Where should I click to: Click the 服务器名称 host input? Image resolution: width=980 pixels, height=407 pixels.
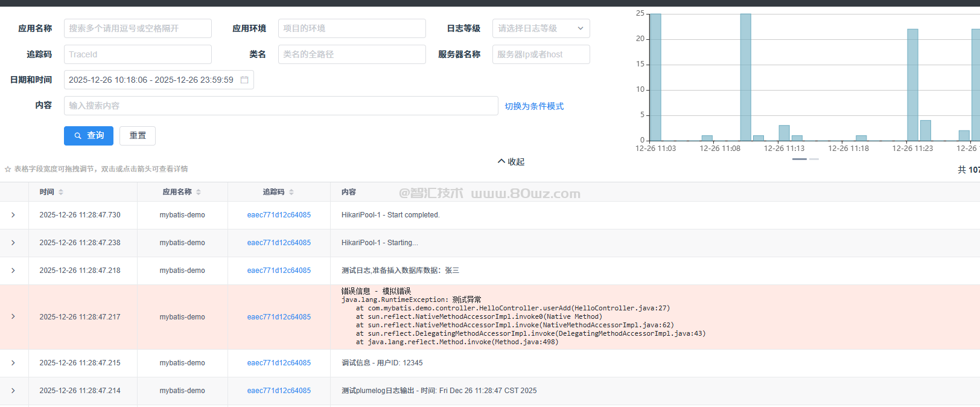pyautogui.click(x=541, y=54)
